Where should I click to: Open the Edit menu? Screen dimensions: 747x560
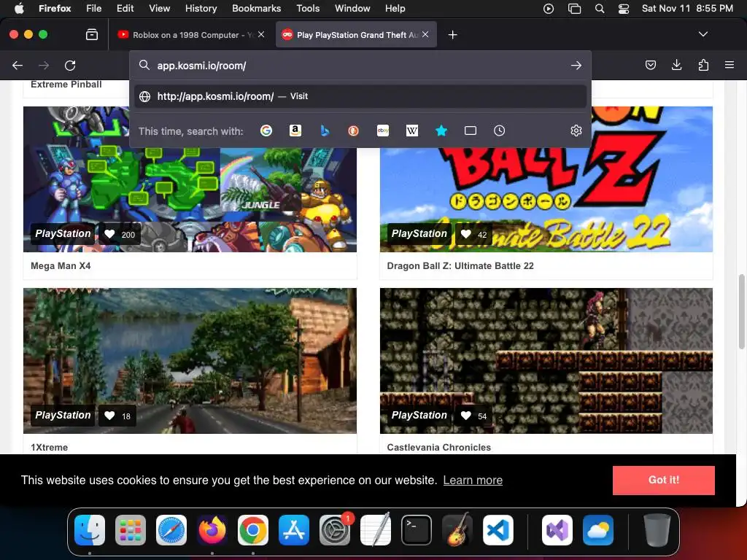(x=125, y=8)
